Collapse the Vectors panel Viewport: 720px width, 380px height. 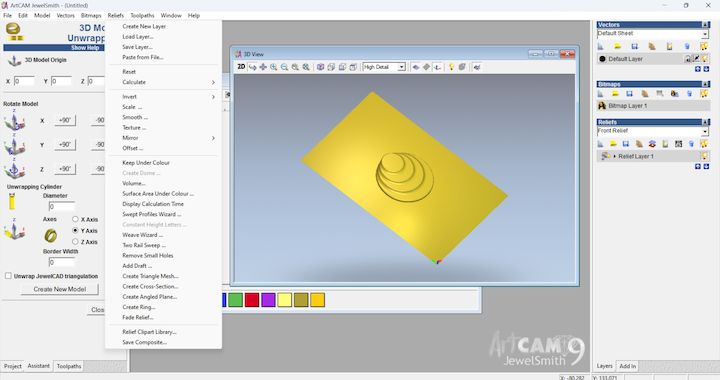(706, 25)
